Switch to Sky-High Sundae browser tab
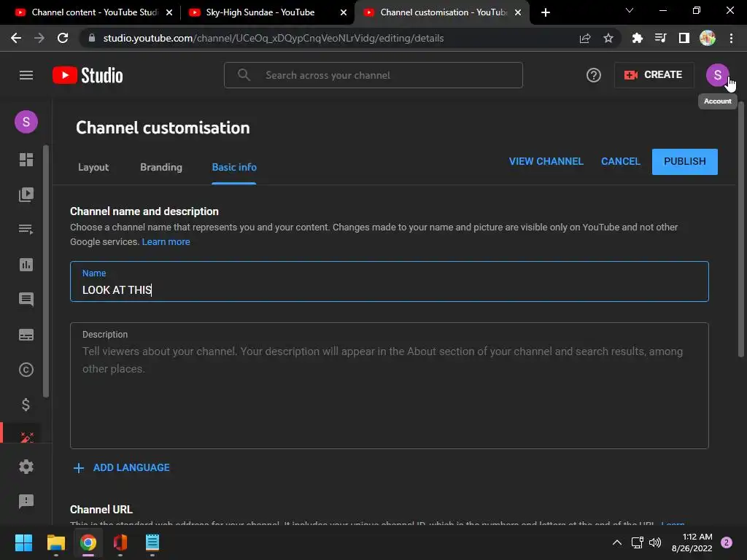Viewport: 747px width, 560px height. coord(260,12)
